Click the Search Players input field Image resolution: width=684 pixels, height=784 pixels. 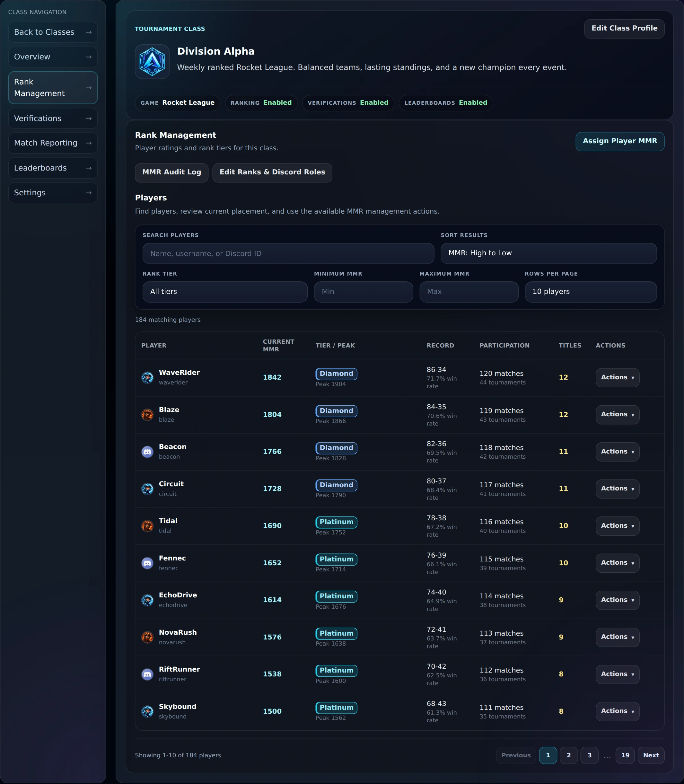coord(288,253)
